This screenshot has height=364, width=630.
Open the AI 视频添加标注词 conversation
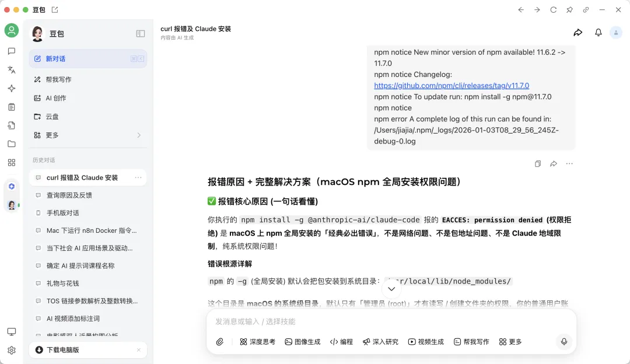tap(88, 318)
